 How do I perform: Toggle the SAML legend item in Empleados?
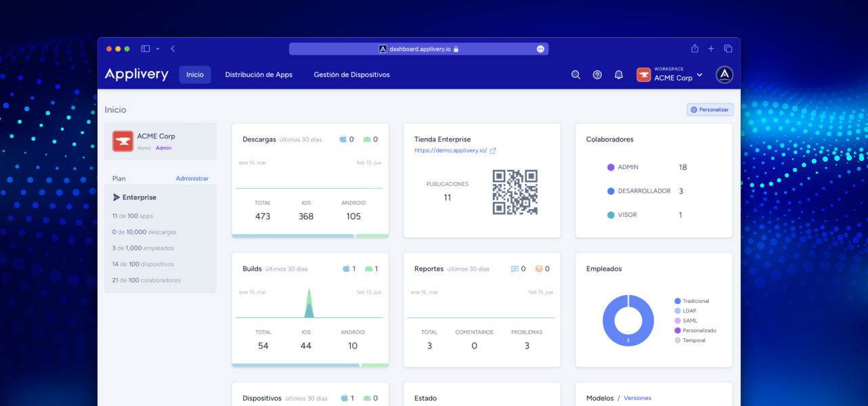click(x=689, y=321)
